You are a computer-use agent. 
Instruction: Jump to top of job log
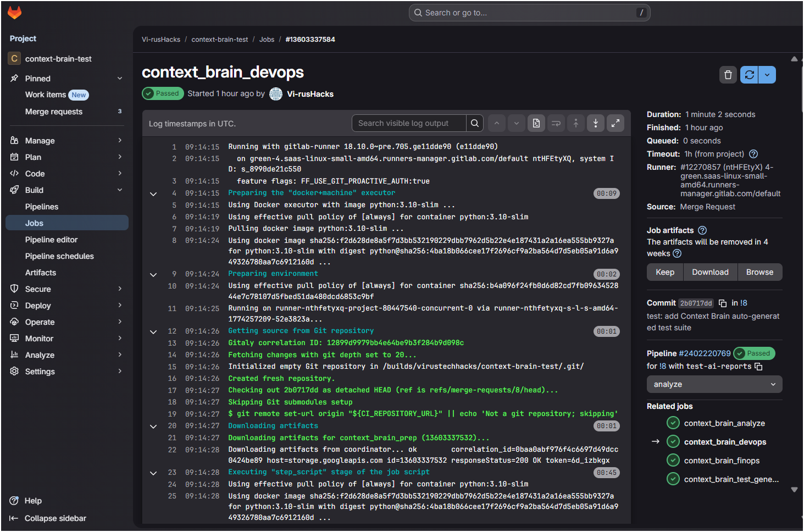tap(575, 123)
